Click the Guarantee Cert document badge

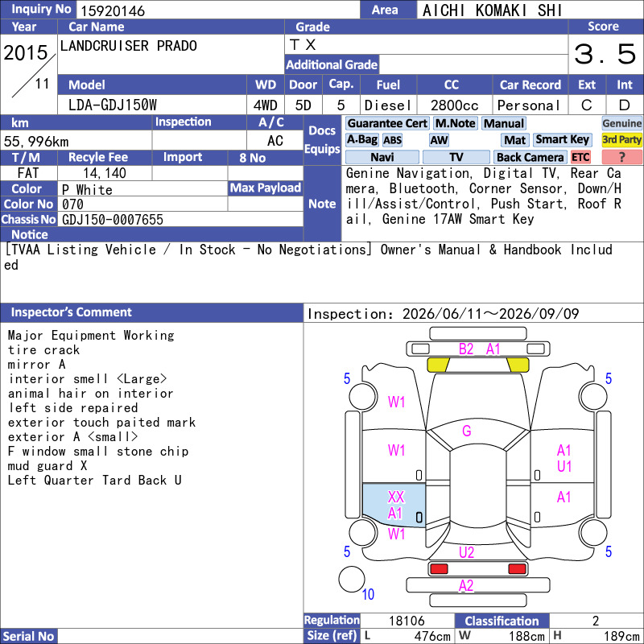(387, 124)
